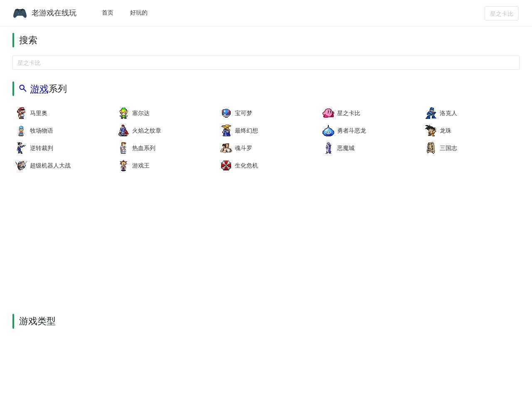
Task: Click the magnifier icon beside 游戏系列
Action: [x=23, y=88]
